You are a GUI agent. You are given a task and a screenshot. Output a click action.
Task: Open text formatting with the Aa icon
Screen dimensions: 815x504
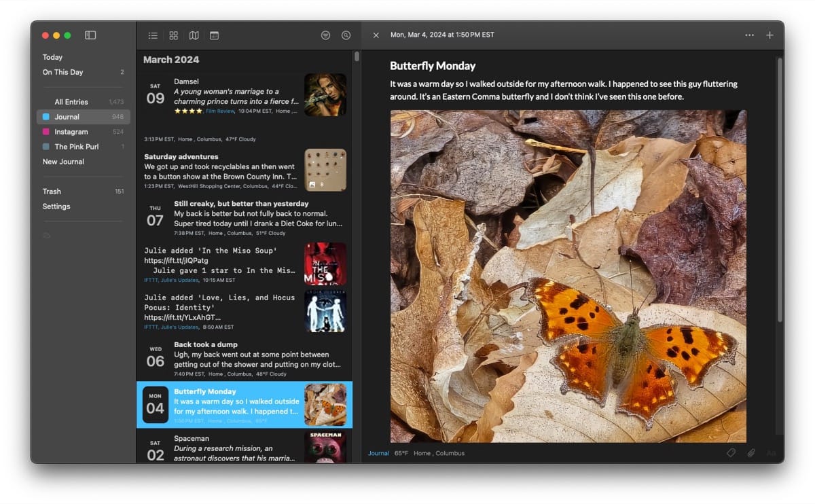coord(770,452)
